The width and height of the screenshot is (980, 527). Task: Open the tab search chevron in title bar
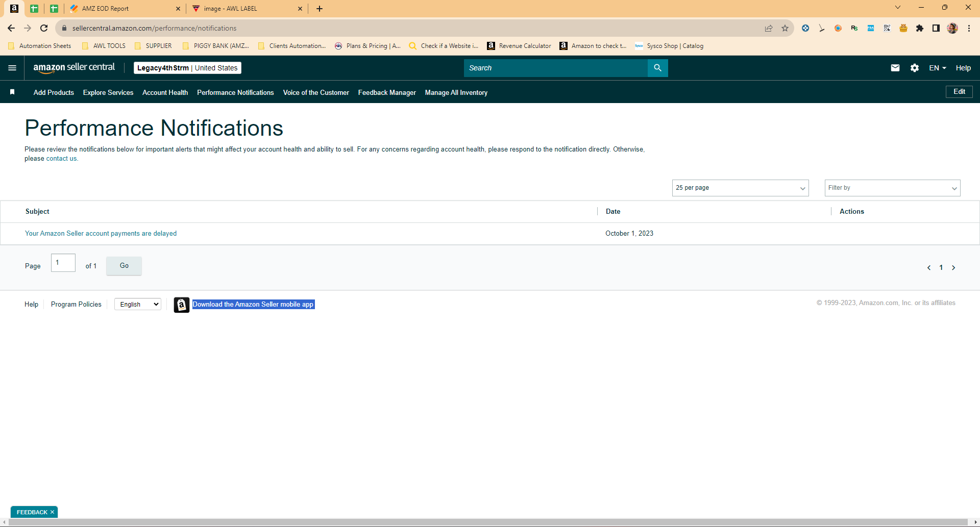coord(898,7)
